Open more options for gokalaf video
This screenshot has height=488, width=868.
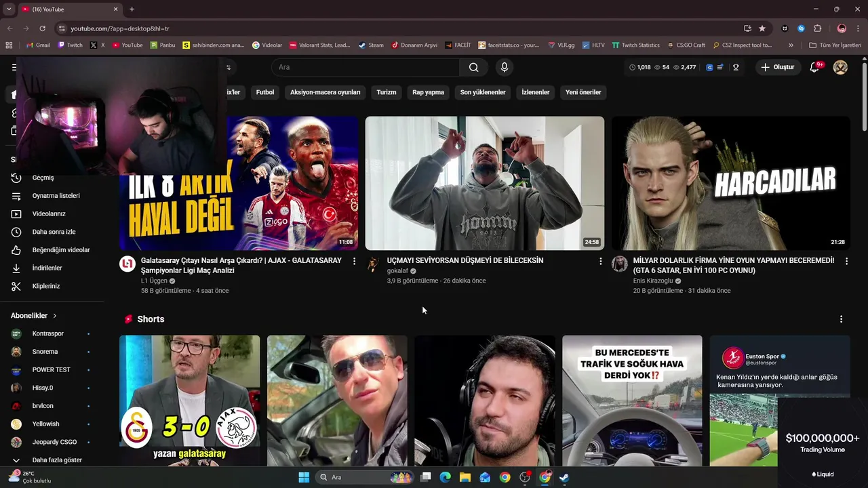pyautogui.click(x=600, y=261)
